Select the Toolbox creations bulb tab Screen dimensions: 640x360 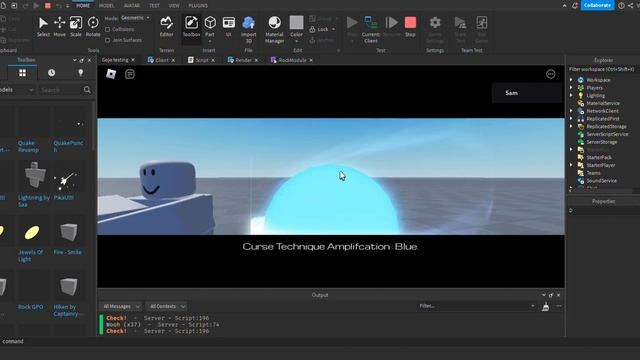coord(80,73)
